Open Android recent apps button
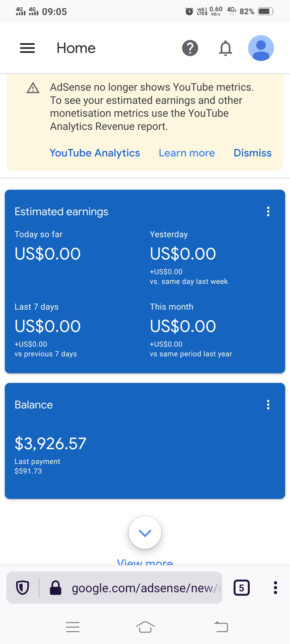The height and width of the screenshot is (644, 290). [x=73, y=627]
